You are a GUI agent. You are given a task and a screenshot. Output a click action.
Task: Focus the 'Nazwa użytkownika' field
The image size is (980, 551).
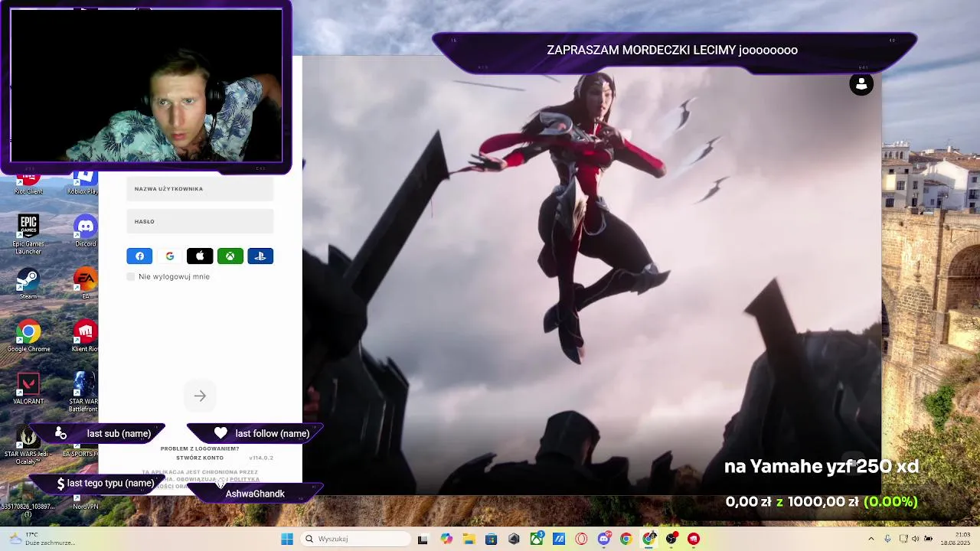200,189
